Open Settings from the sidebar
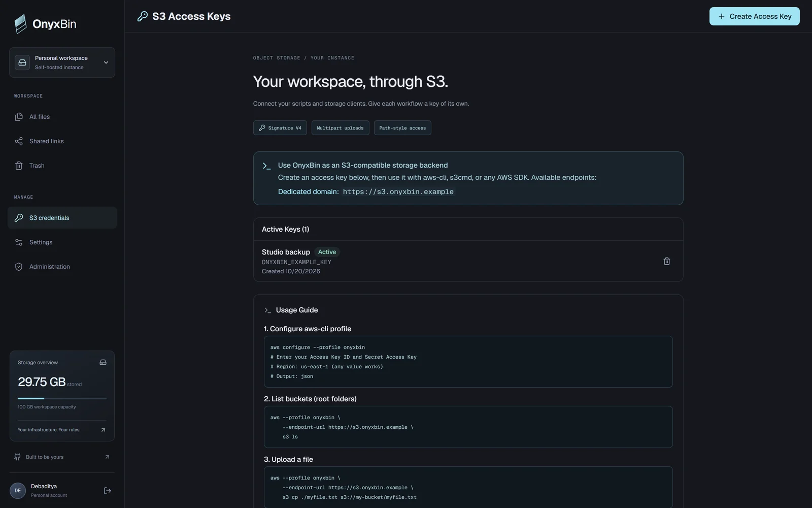The width and height of the screenshot is (812, 508). pyautogui.click(x=62, y=242)
